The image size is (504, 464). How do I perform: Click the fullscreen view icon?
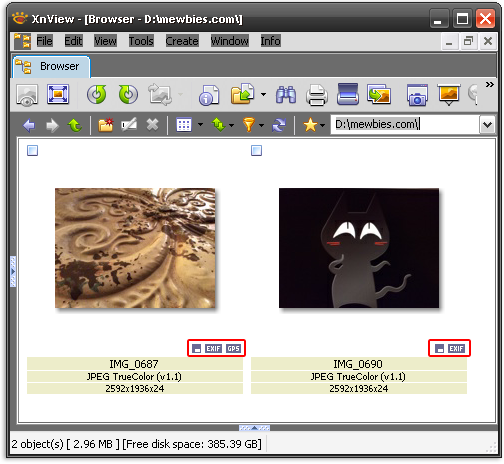[58, 94]
